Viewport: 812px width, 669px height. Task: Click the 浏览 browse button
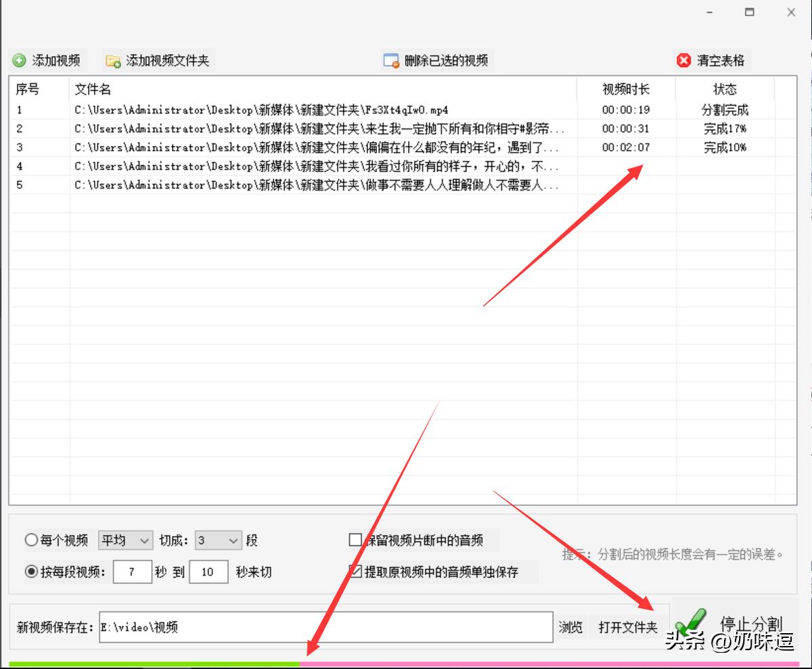click(x=570, y=627)
